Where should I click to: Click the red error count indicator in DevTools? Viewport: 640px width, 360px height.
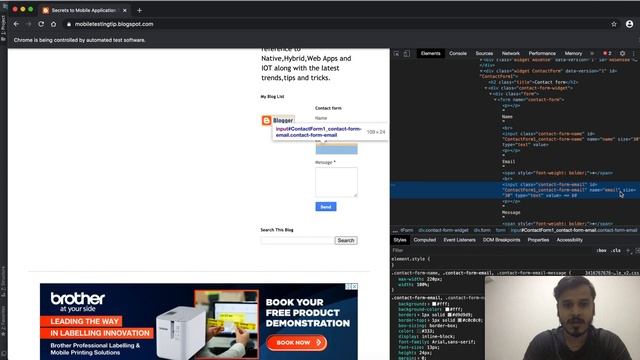pos(607,53)
